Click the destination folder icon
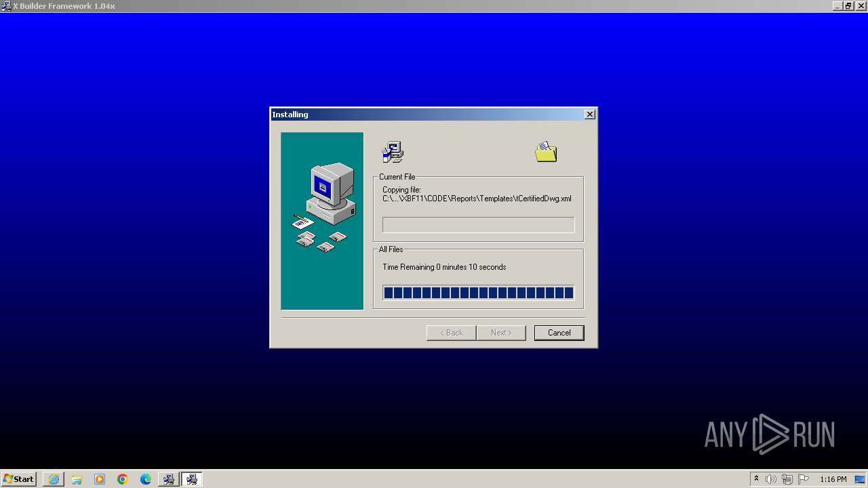The height and width of the screenshot is (488, 868). (546, 152)
